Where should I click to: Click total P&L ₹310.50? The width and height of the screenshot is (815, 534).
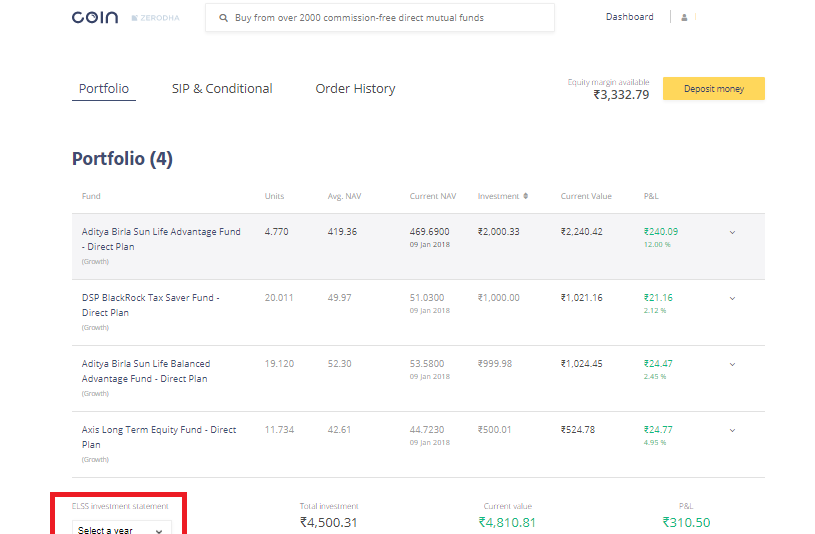pos(686,523)
